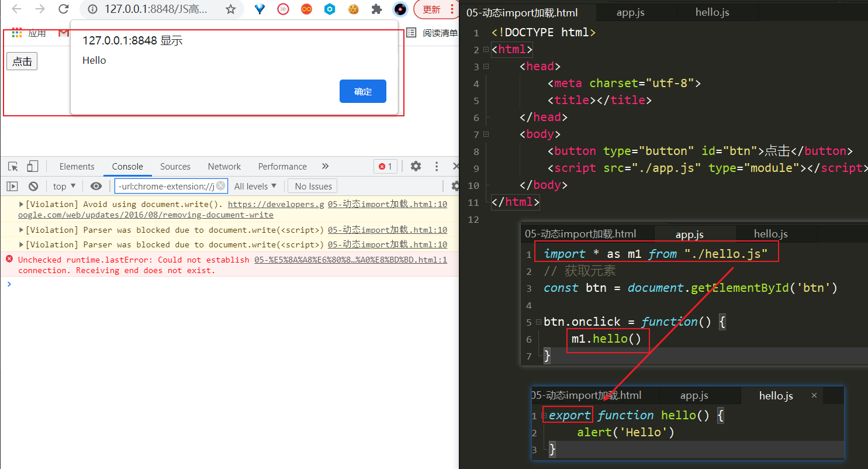
Task: Open the red circular play extension icon
Action: [283, 9]
